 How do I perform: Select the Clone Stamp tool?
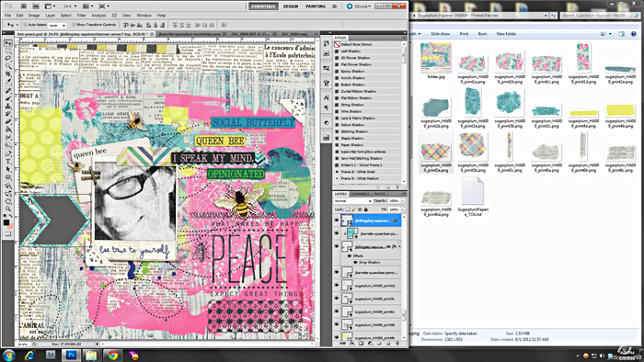(8, 106)
